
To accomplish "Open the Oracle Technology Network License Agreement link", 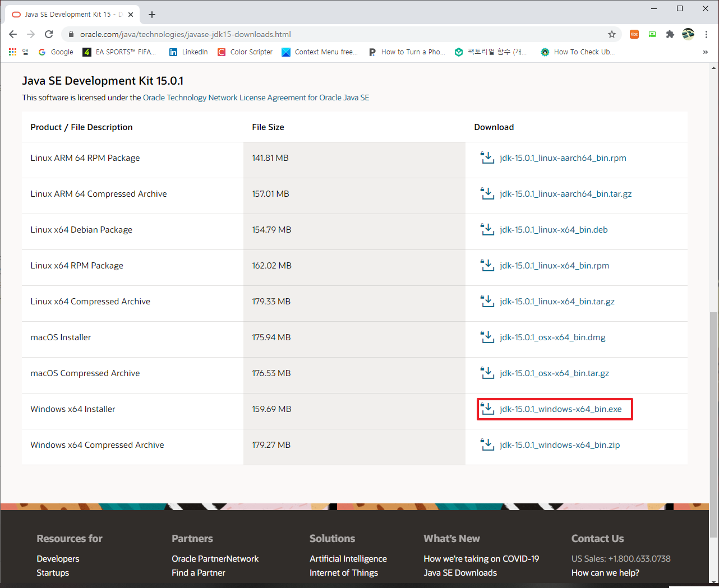I will (256, 98).
